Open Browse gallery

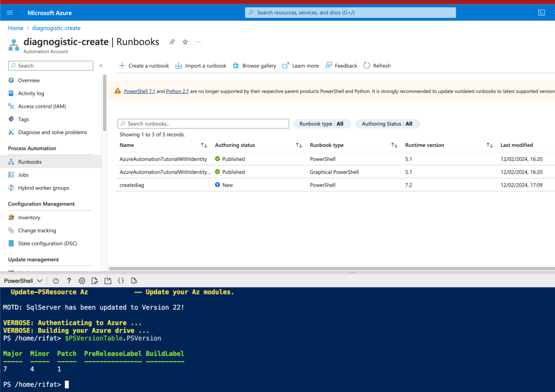pos(255,66)
